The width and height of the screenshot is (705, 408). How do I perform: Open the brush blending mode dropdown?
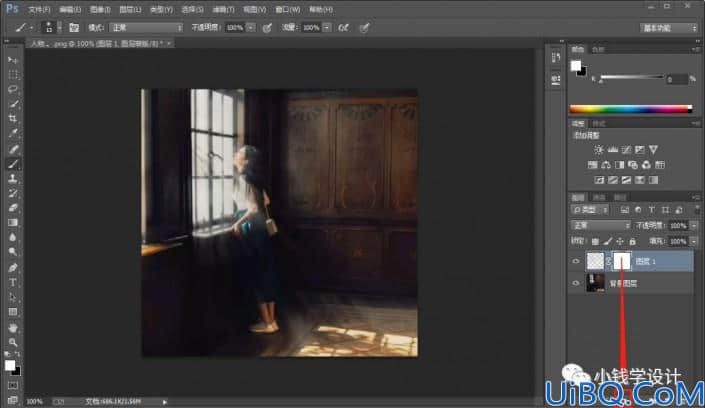146,28
